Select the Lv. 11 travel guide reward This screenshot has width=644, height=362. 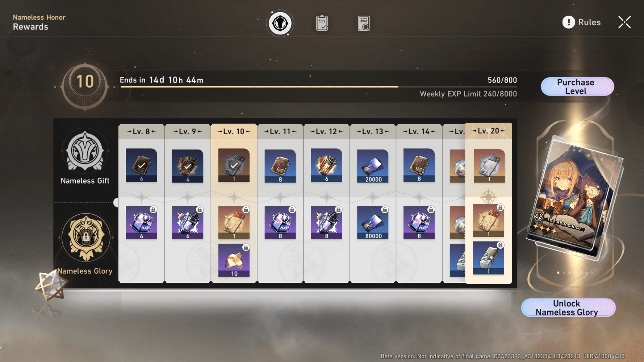pos(280,166)
